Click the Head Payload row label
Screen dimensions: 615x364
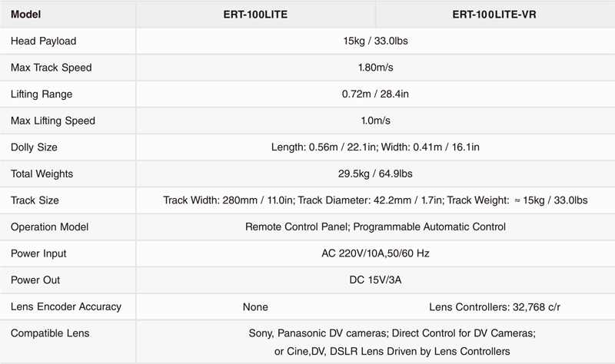click(x=44, y=41)
